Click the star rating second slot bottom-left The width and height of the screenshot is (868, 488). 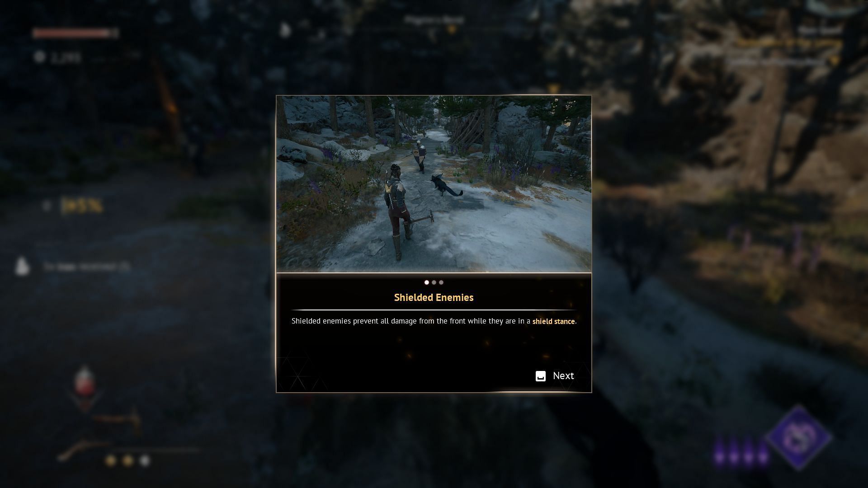click(127, 460)
